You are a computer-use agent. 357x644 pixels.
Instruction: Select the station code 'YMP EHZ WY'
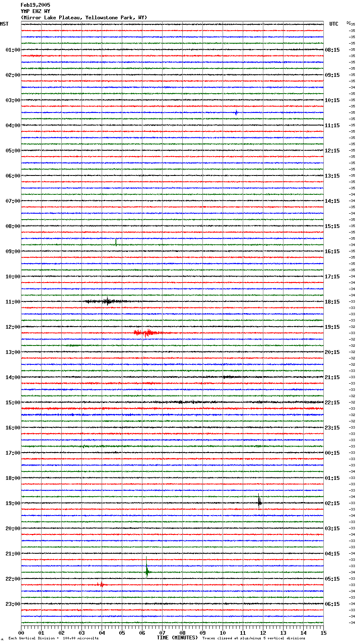point(35,11)
